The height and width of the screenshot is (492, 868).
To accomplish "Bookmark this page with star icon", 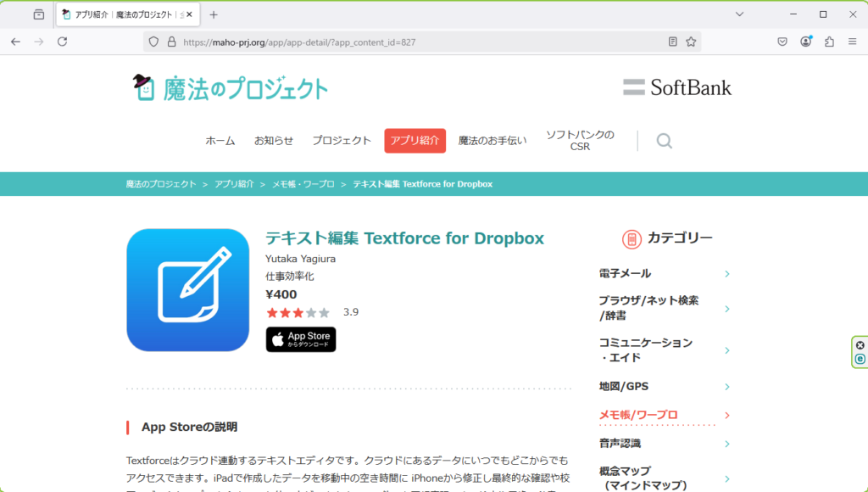I will (x=691, y=42).
